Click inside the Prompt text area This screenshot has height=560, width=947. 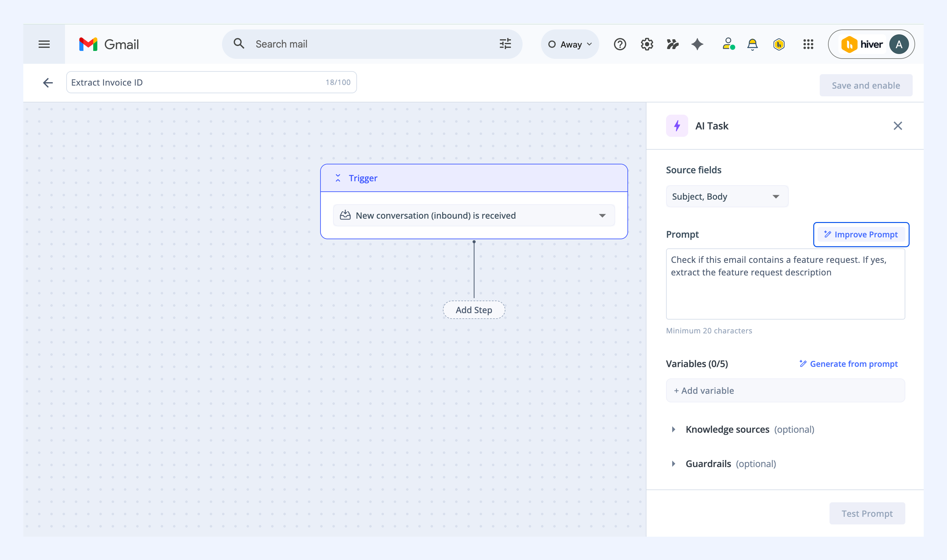(785, 284)
